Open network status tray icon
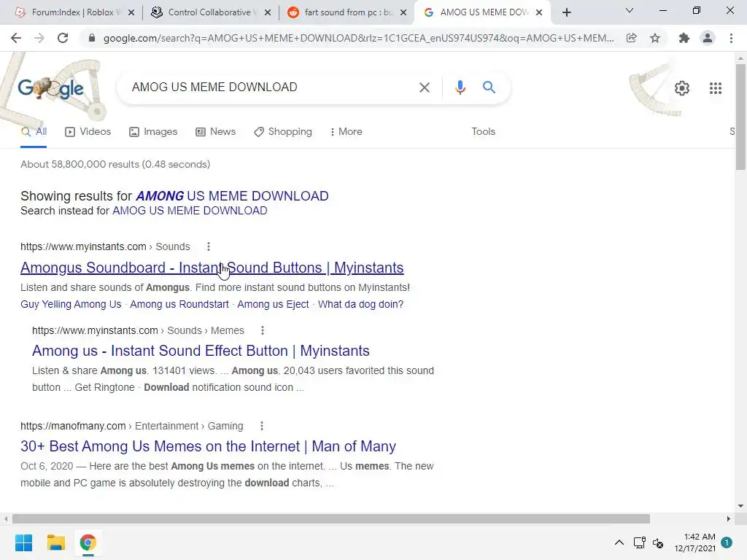This screenshot has width=747, height=560. (x=639, y=542)
